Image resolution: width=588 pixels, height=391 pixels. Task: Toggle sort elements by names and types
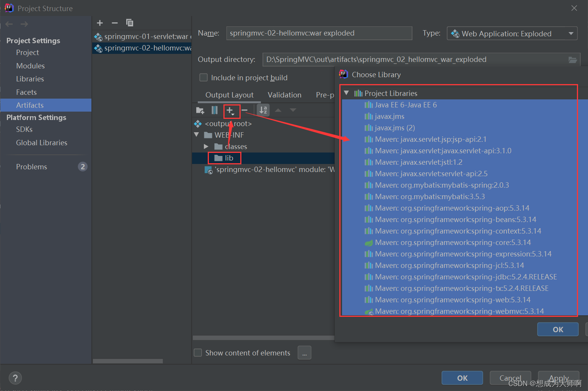click(x=263, y=110)
